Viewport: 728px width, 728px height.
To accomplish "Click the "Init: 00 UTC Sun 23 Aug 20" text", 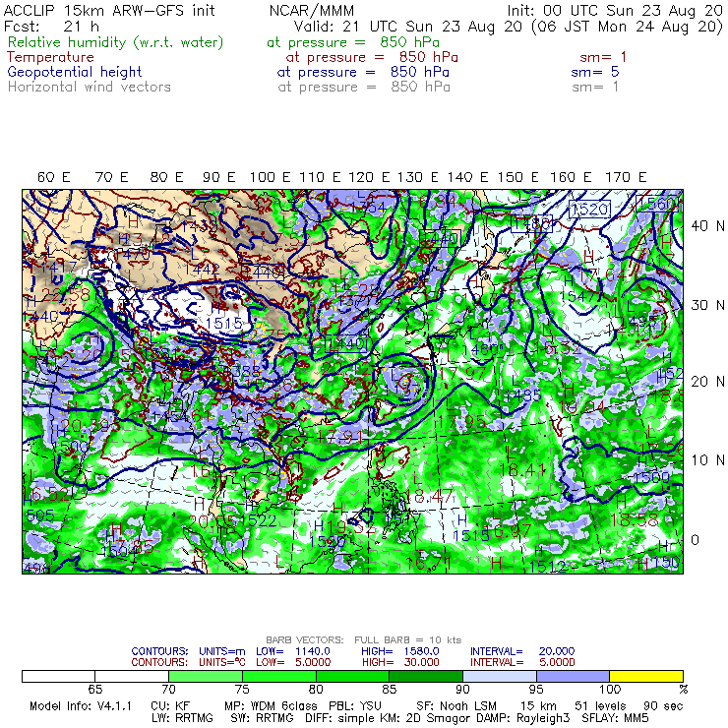I will point(615,11).
